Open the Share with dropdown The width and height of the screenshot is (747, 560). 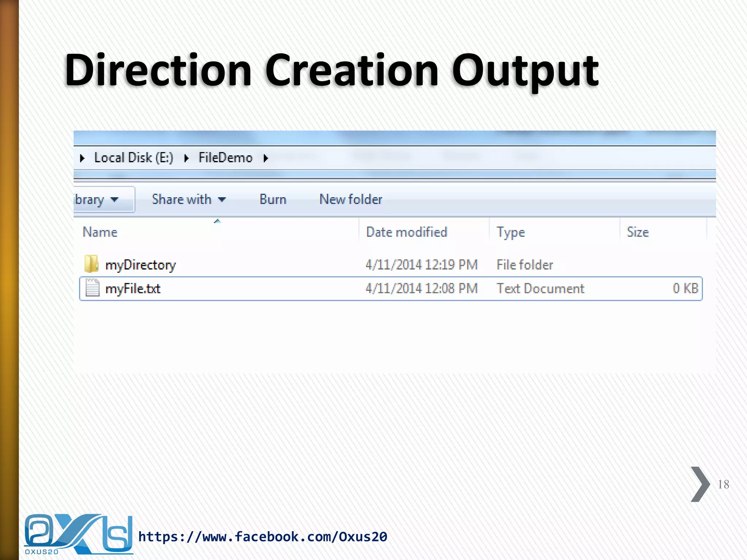pos(189,199)
